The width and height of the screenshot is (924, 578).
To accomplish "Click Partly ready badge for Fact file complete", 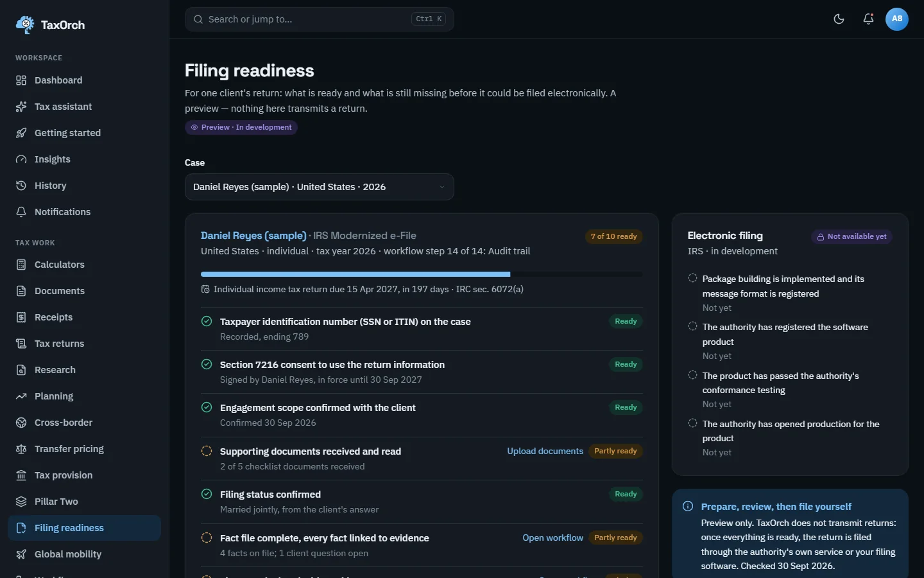I will [616, 538].
